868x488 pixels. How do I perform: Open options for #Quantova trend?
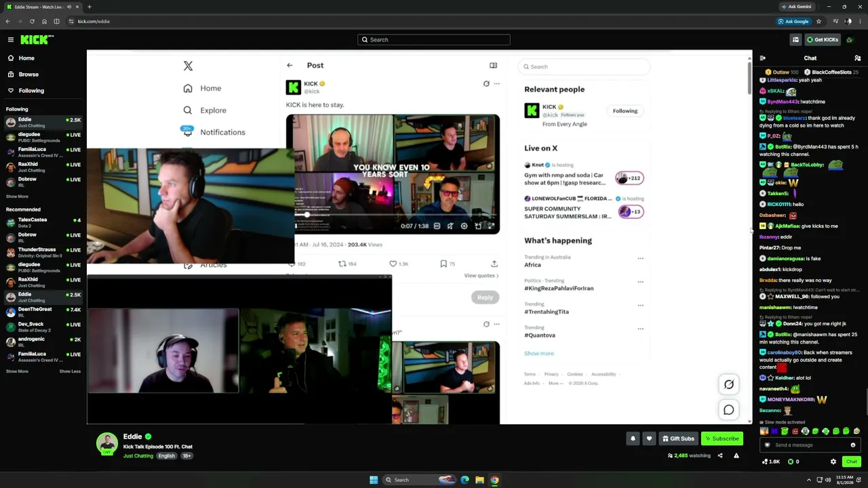pos(640,329)
